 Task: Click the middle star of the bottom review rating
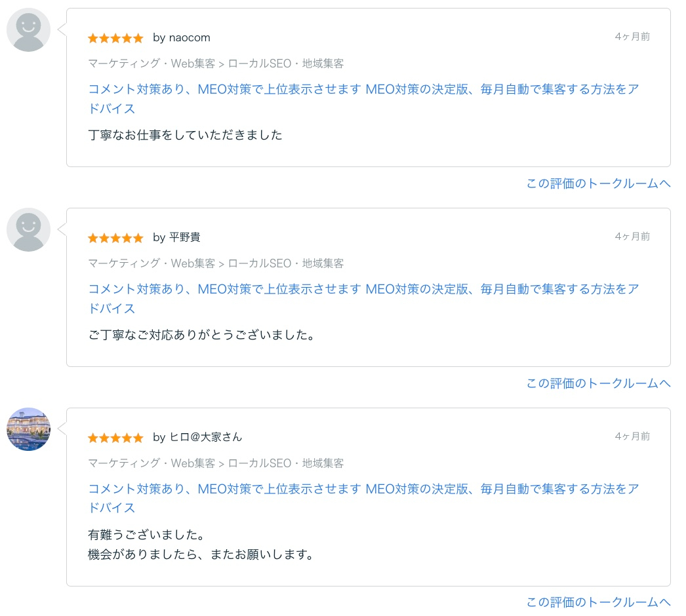click(x=115, y=437)
